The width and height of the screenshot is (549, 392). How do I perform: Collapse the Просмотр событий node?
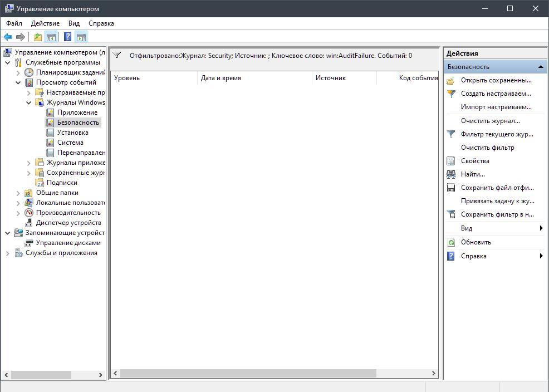coord(18,82)
